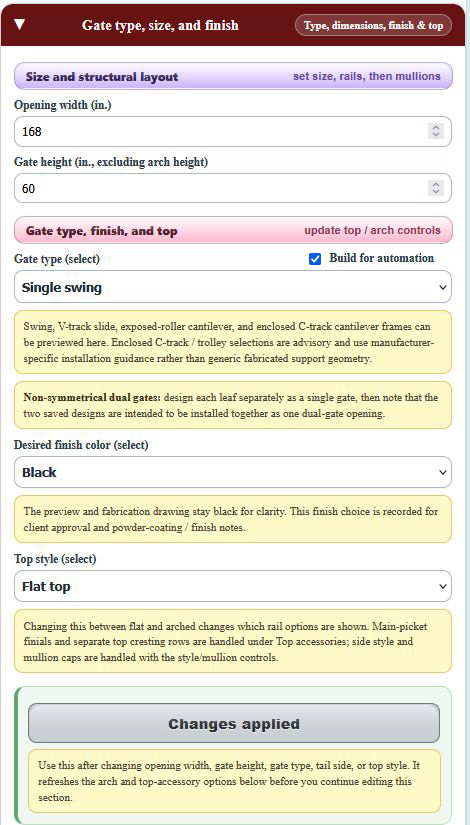Viewport: 470px width, 825px height.
Task: Click the Changes applied button
Action: pos(234,723)
